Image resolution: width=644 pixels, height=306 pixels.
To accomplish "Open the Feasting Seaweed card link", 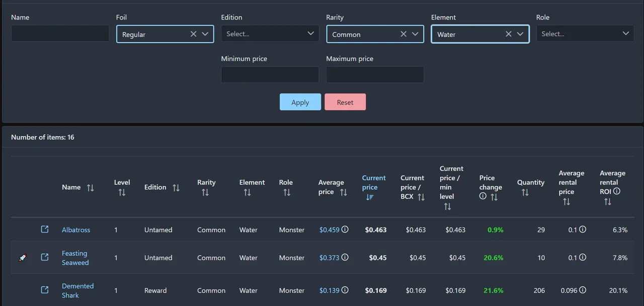I will (x=75, y=258).
